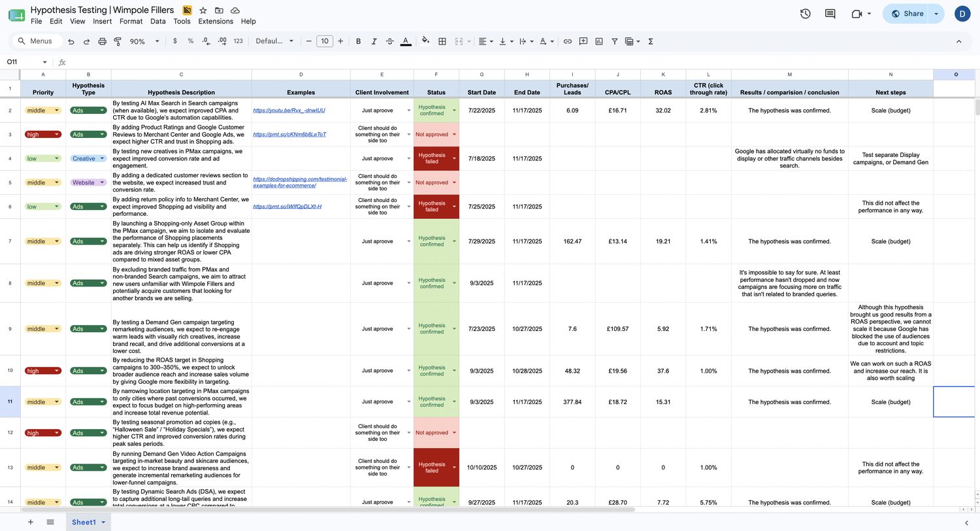Open the zoom level 90% dropdown
The height and width of the screenshot is (531, 980).
(144, 41)
